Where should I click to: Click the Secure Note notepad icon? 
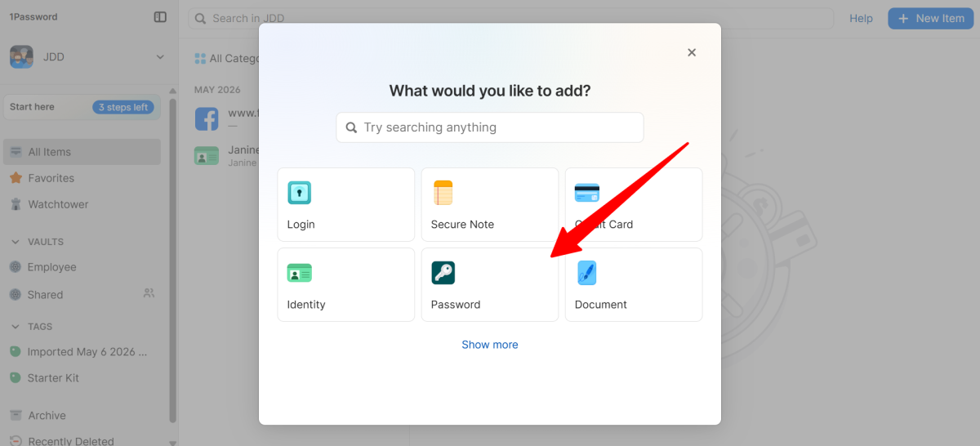pos(443,193)
